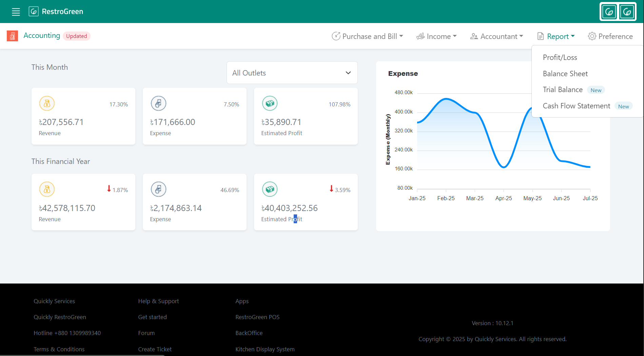Select Cash Flow Statement from Report menu
644x356 pixels.
pos(577,106)
